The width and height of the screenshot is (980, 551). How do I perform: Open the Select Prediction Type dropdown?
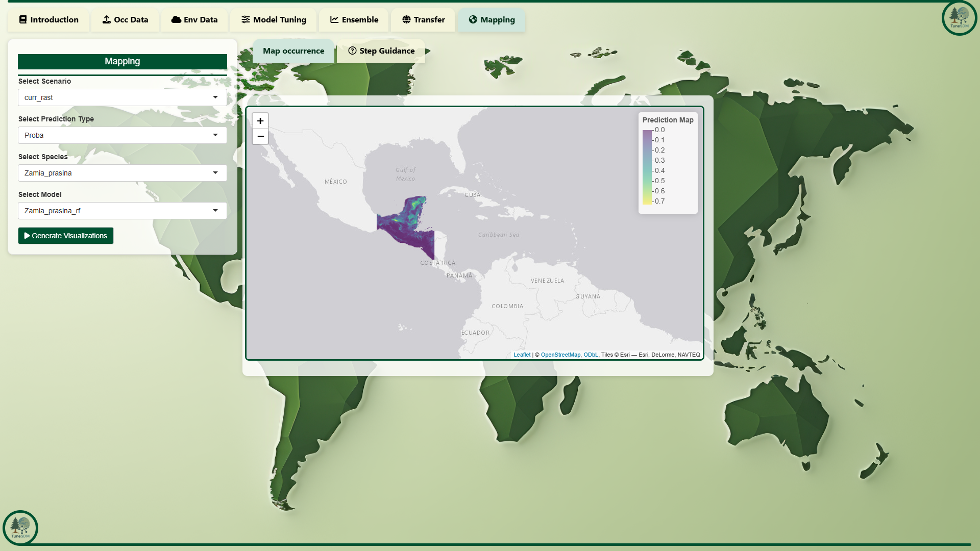[122, 135]
